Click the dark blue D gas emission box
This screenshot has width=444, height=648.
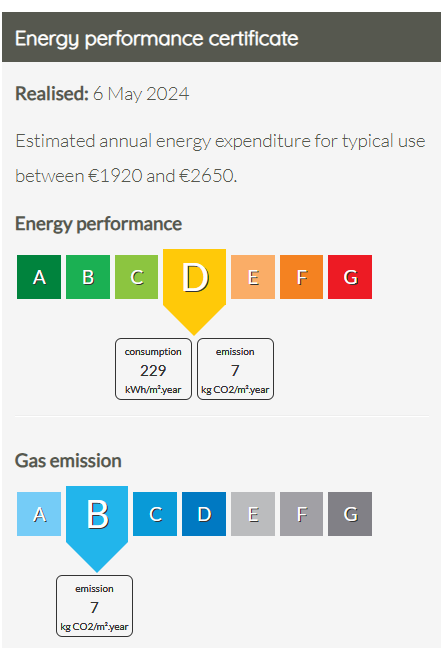click(x=204, y=514)
